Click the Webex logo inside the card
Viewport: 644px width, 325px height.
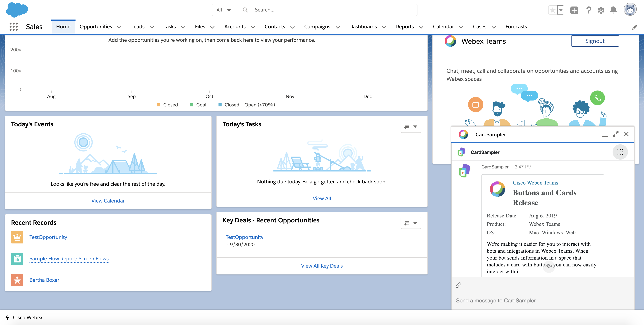(x=498, y=189)
